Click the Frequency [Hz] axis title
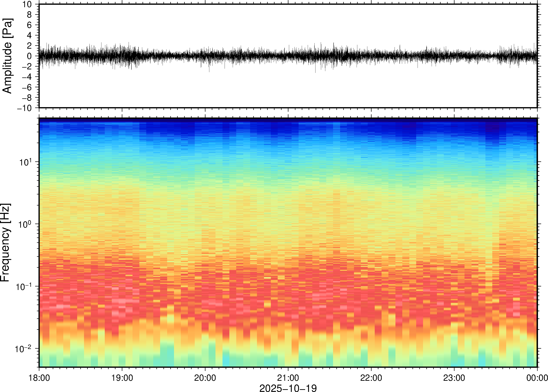 (5, 243)
